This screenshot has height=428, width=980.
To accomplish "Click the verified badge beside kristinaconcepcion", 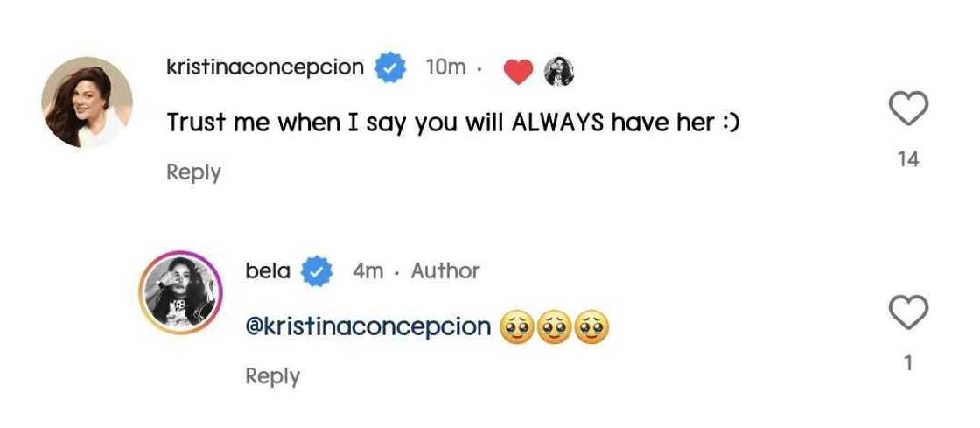I will click(x=391, y=67).
